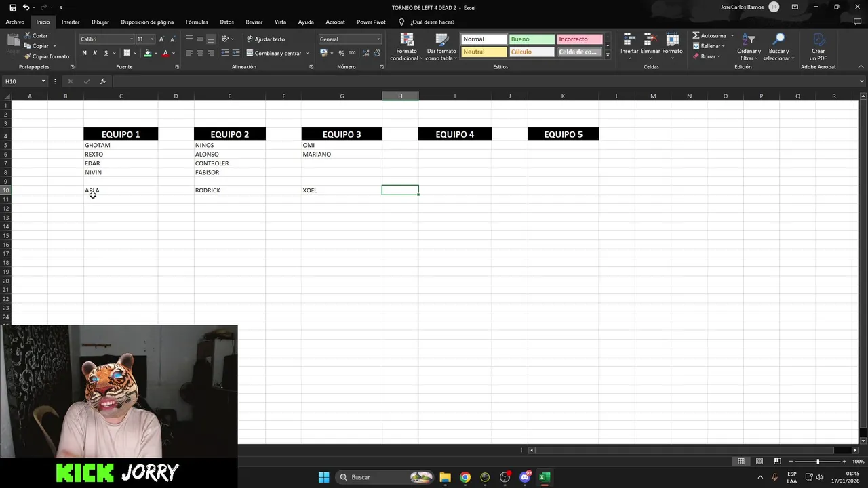Click the accounting number format icon
868x488 pixels.
point(323,53)
